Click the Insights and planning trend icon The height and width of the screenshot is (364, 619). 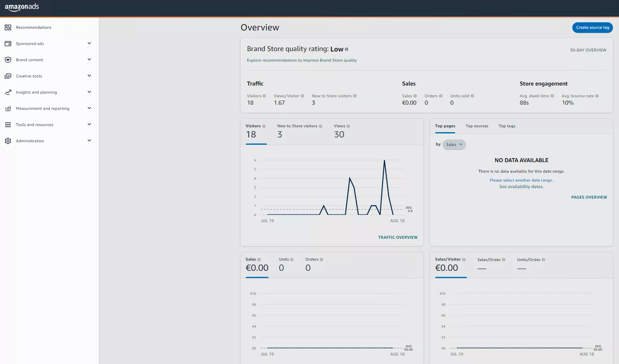coord(8,92)
